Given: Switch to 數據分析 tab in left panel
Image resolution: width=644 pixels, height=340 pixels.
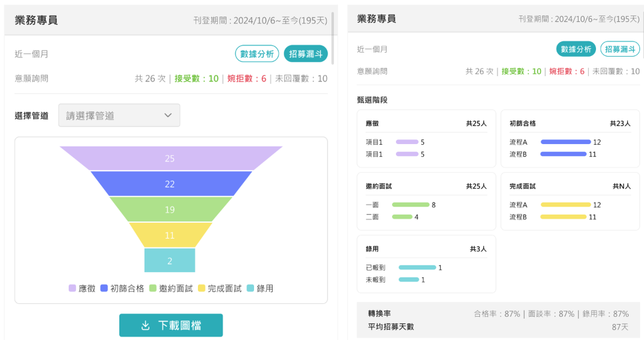Looking at the screenshot, I should click(257, 54).
